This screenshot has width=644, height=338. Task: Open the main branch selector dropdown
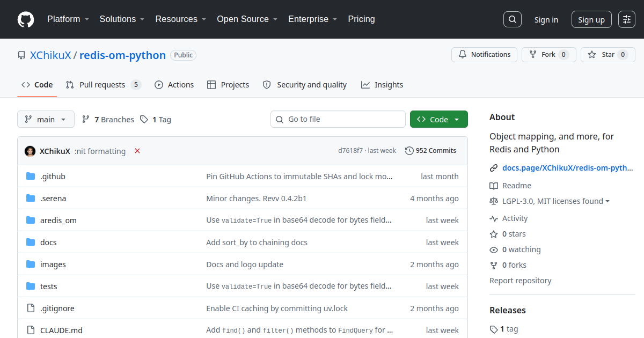pyautogui.click(x=46, y=119)
